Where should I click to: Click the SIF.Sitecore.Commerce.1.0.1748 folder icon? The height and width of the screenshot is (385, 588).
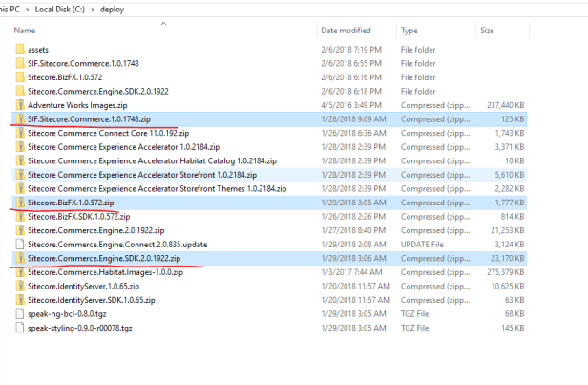coord(20,63)
